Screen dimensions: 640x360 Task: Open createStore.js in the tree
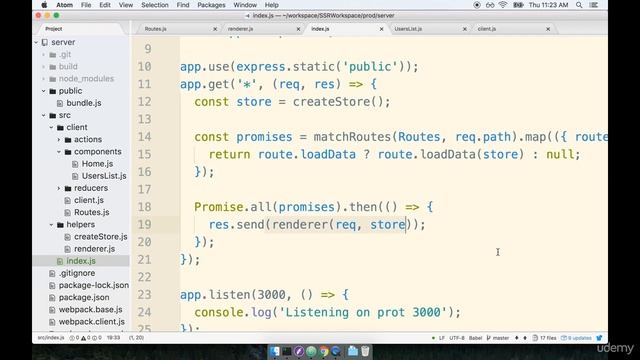pyautogui.click(x=101, y=237)
